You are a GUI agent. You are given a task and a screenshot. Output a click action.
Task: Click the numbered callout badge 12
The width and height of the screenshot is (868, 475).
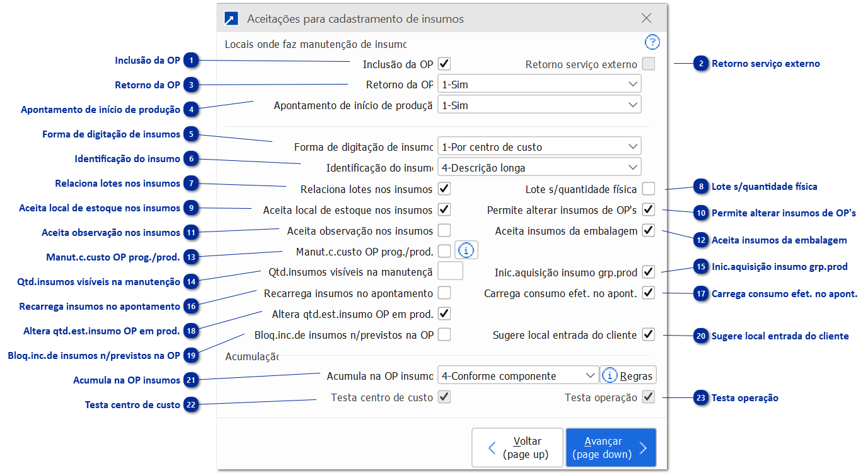pos(701,240)
